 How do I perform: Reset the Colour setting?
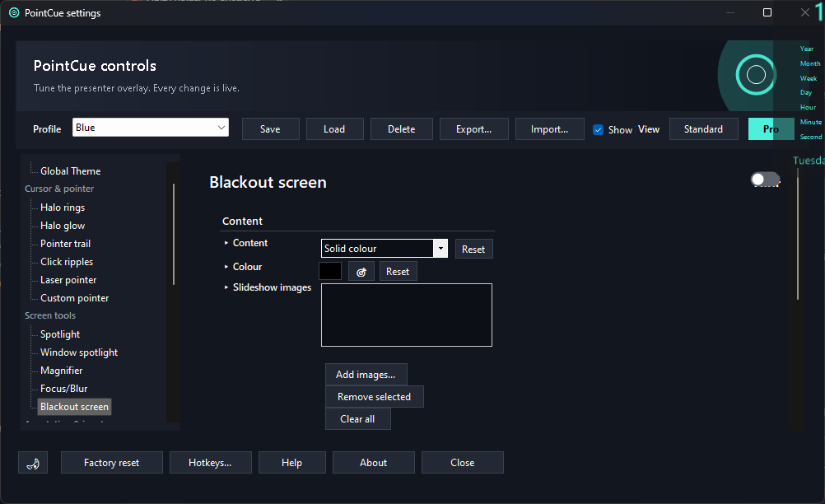click(398, 272)
